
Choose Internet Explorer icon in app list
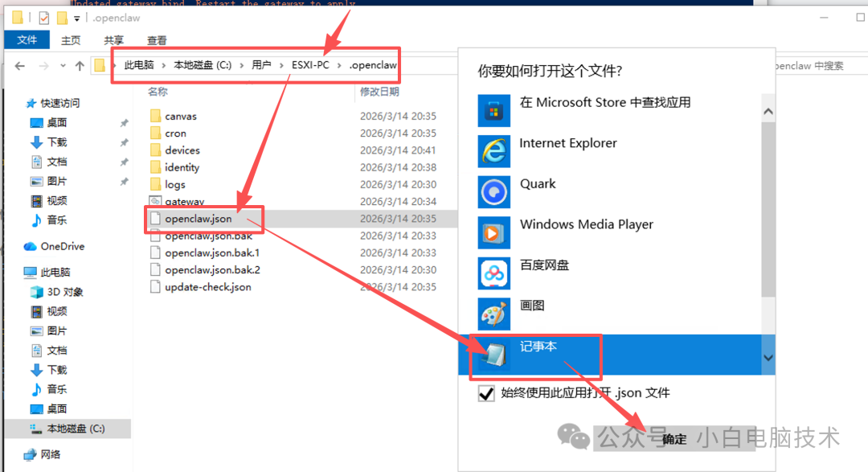click(x=493, y=150)
